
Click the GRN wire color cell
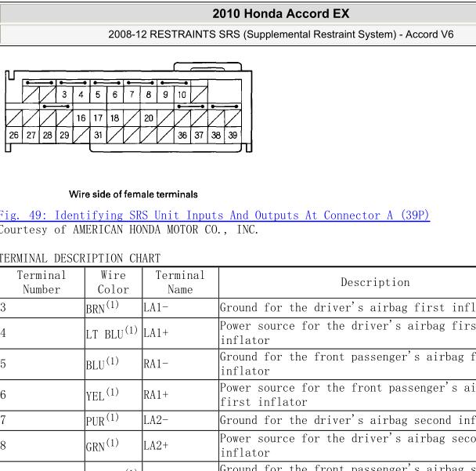pos(114,446)
